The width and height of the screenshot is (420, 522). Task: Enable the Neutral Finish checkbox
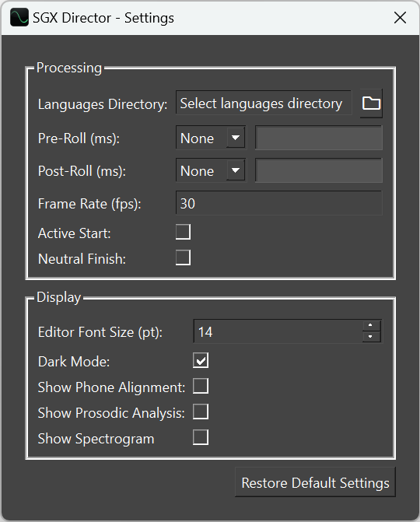point(183,257)
